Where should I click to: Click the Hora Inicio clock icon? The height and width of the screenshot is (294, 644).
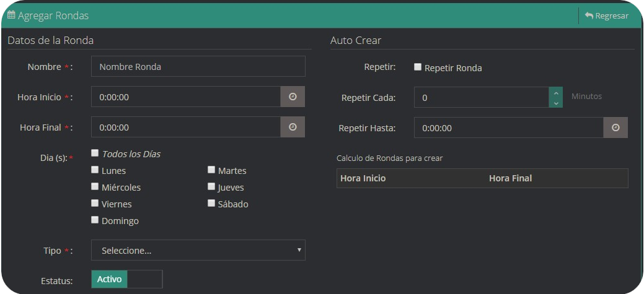click(x=293, y=97)
